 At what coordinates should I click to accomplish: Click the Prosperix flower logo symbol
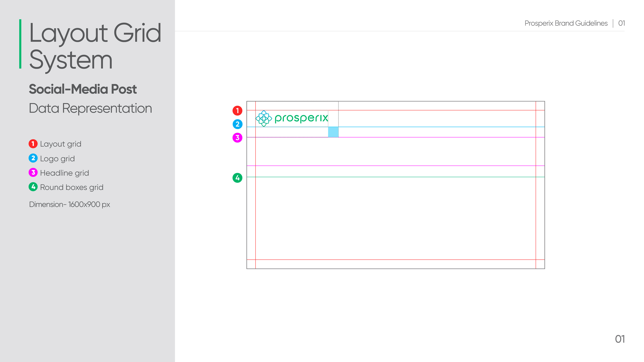point(263,118)
